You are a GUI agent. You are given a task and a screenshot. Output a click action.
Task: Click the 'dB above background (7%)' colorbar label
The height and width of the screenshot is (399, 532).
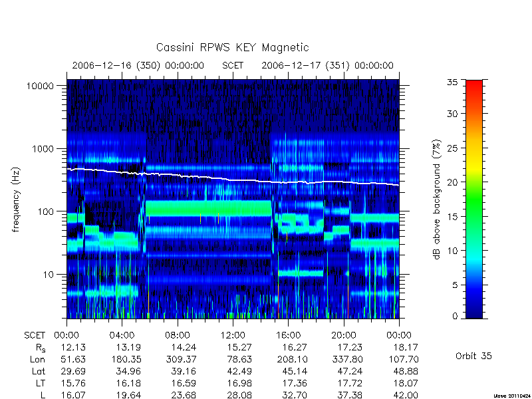pos(438,199)
